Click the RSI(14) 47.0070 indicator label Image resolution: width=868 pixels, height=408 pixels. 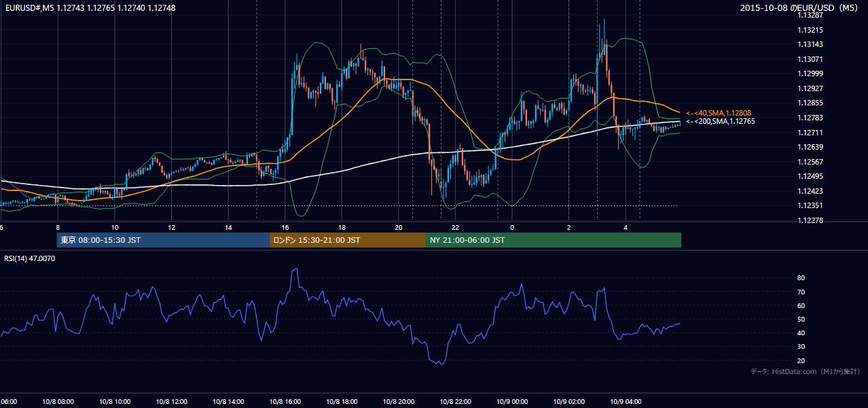[30, 258]
